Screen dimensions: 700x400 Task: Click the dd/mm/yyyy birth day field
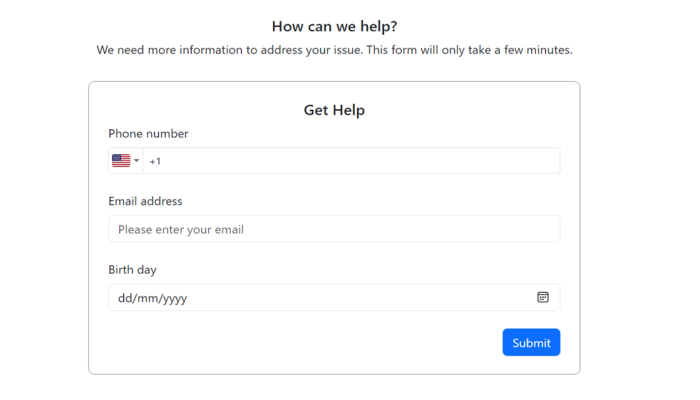click(334, 297)
